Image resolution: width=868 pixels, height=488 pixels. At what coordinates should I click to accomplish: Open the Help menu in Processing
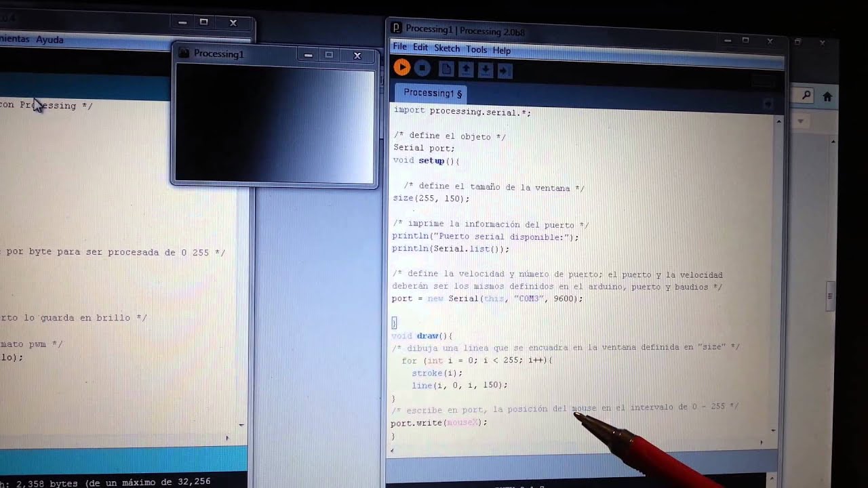[x=502, y=50]
